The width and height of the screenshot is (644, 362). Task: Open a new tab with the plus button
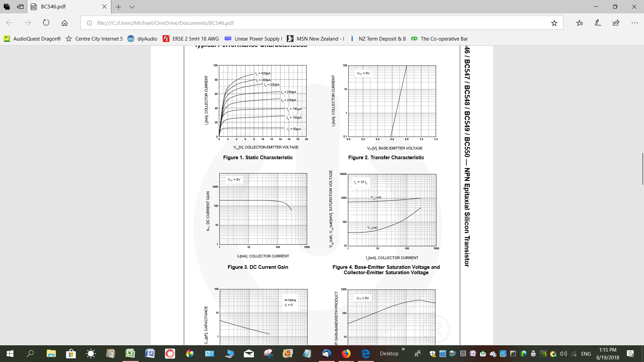point(118,7)
